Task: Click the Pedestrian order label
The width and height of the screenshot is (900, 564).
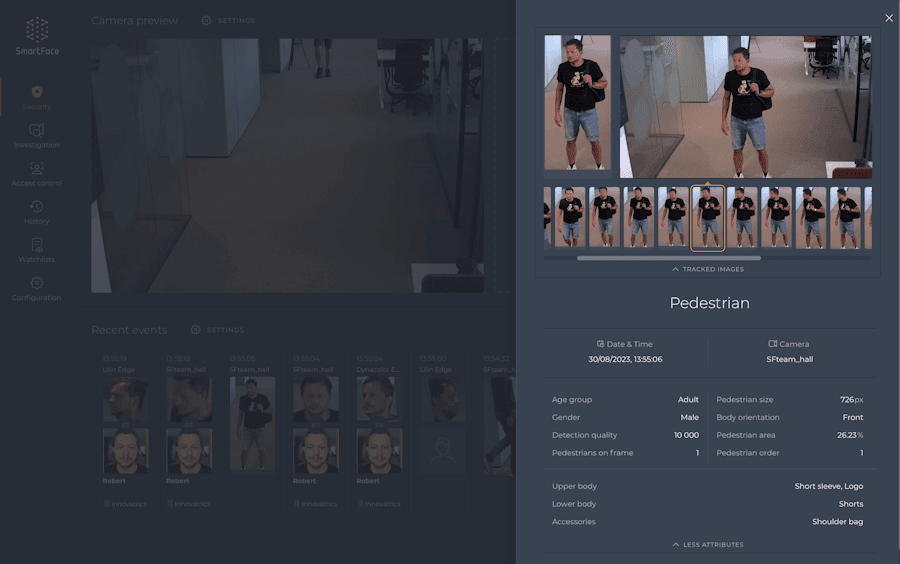Action: (x=747, y=453)
